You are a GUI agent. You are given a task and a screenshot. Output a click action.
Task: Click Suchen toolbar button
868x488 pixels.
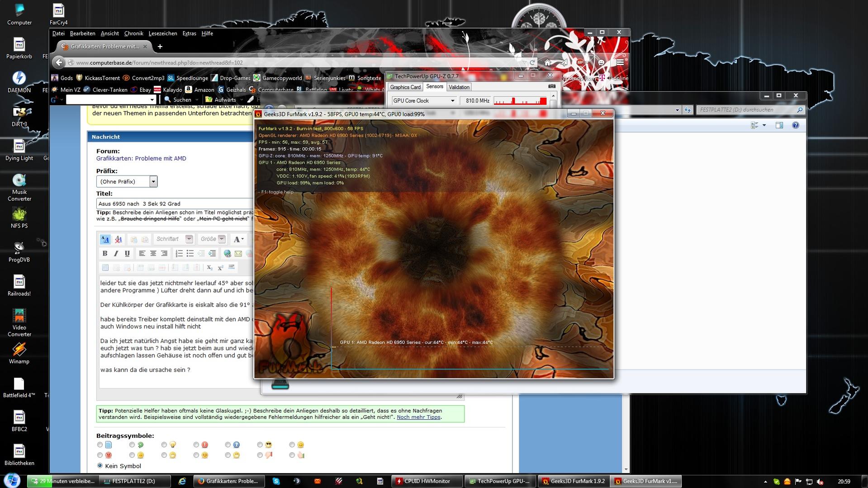click(x=178, y=100)
